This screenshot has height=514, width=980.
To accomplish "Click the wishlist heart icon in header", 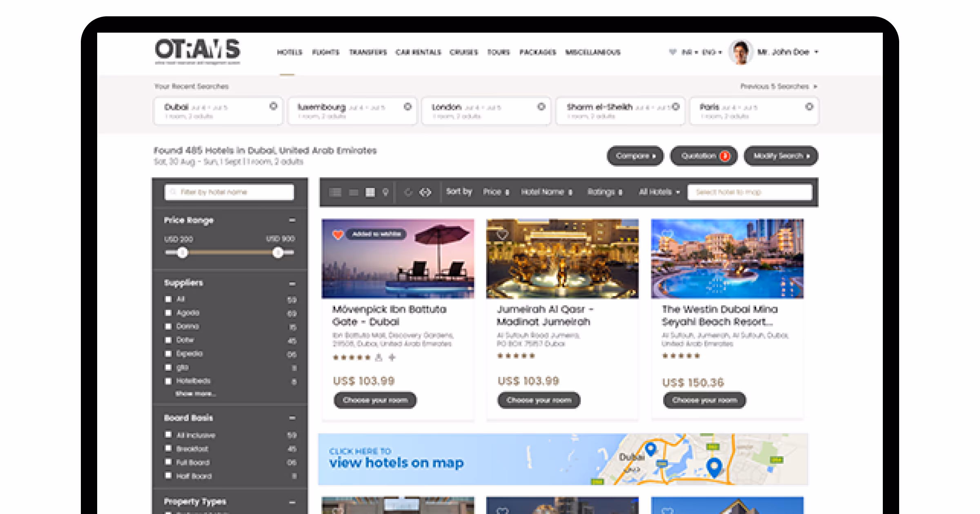I will coord(673,52).
